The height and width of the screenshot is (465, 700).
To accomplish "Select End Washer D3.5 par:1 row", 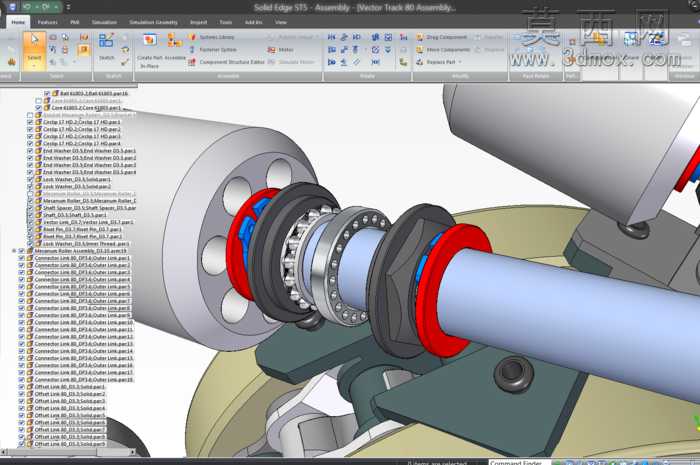I will 89,150.
